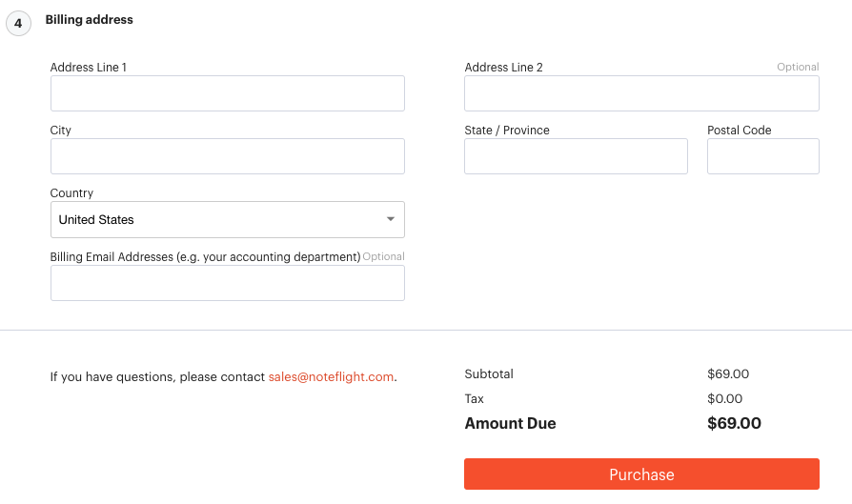Click the Purchase button
Screen dimensions: 852x504
click(x=641, y=474)
